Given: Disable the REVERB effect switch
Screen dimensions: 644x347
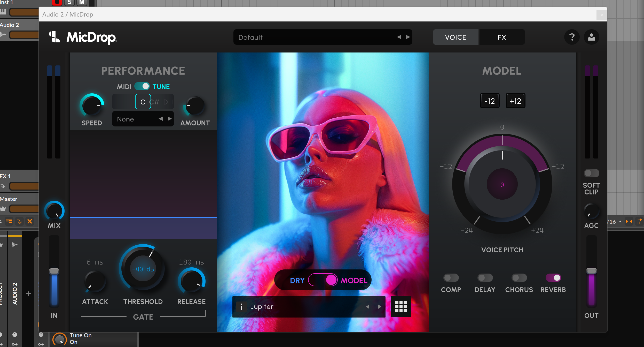Looking at the screenshot, I should click(x=553, y=278).
